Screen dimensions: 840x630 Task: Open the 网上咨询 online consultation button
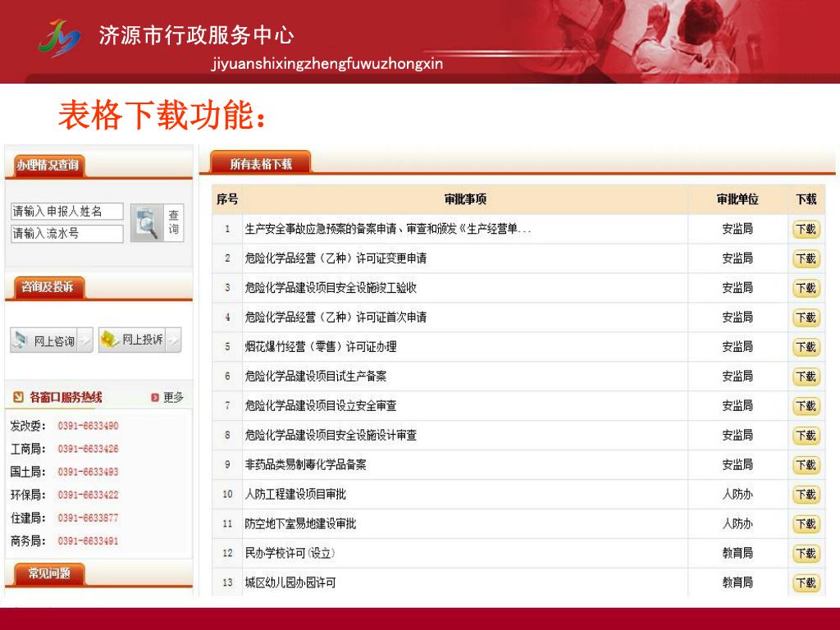pos(52,340)
